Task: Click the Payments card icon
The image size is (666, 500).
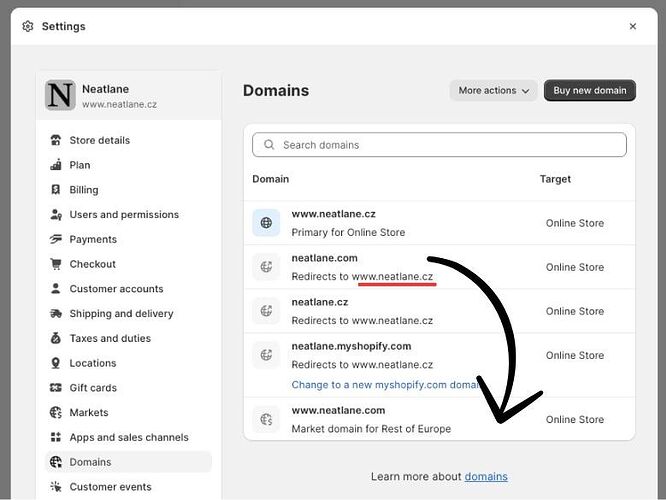Action: tap(56, 239)
